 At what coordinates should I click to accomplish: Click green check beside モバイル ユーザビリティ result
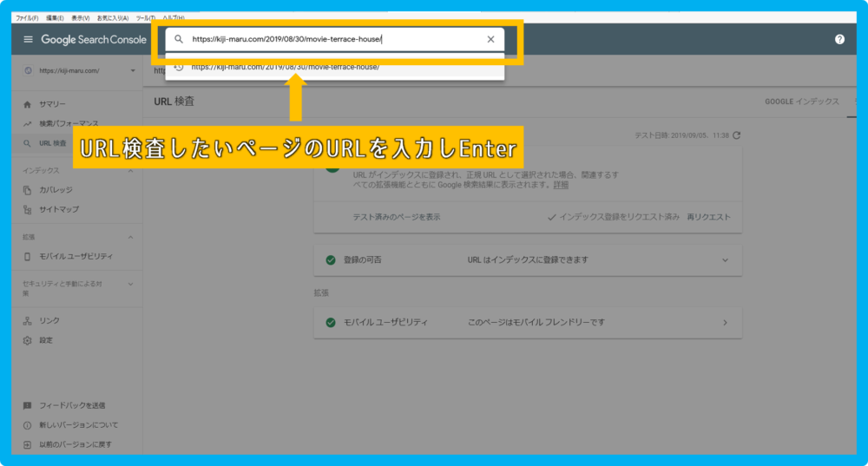pyautogui.click(x=331, y=322)
